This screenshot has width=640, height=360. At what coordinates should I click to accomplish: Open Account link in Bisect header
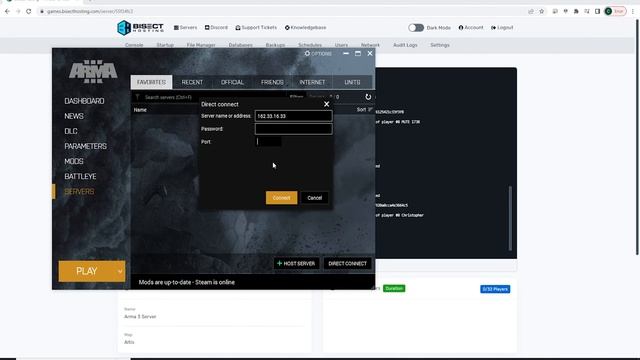[x=471, y=27]
